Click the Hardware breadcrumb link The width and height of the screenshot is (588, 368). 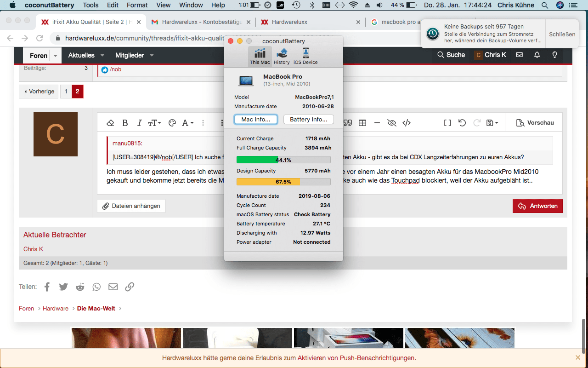click(56, 308)
